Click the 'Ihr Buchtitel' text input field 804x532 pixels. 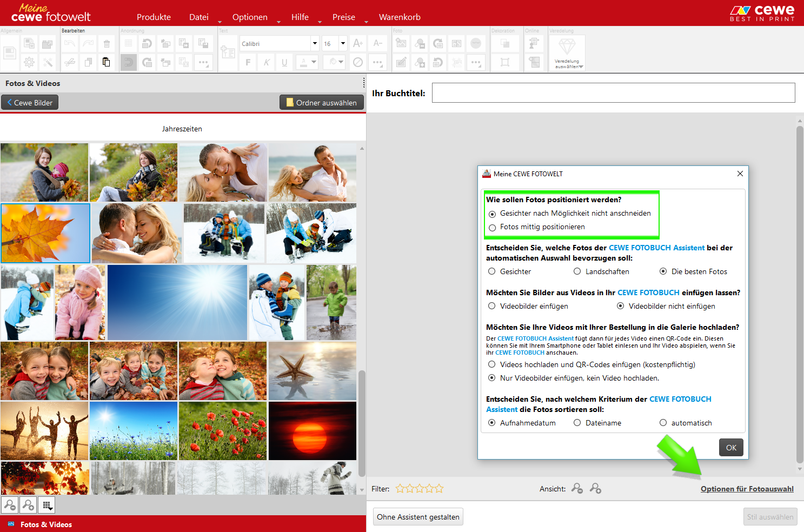(614, 92)
